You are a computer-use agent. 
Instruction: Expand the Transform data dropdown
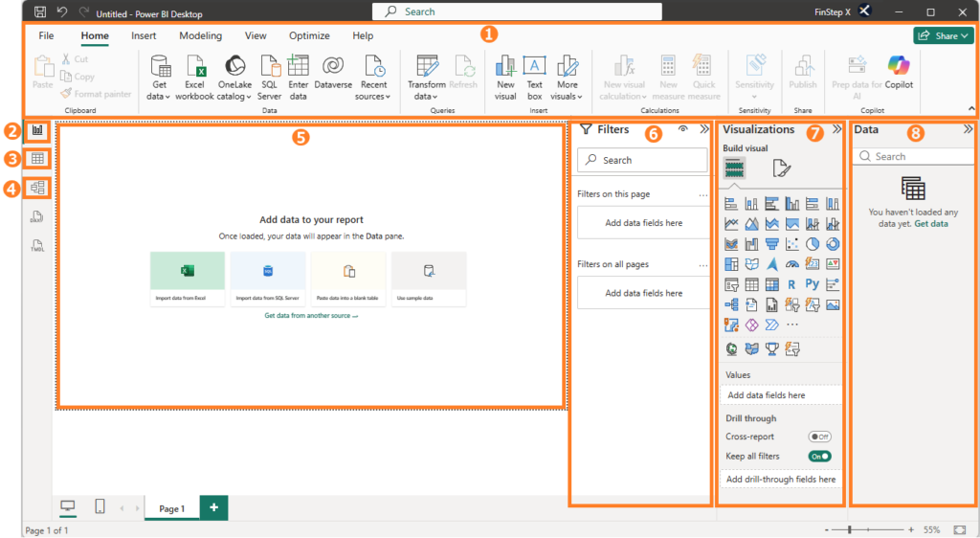426,78
